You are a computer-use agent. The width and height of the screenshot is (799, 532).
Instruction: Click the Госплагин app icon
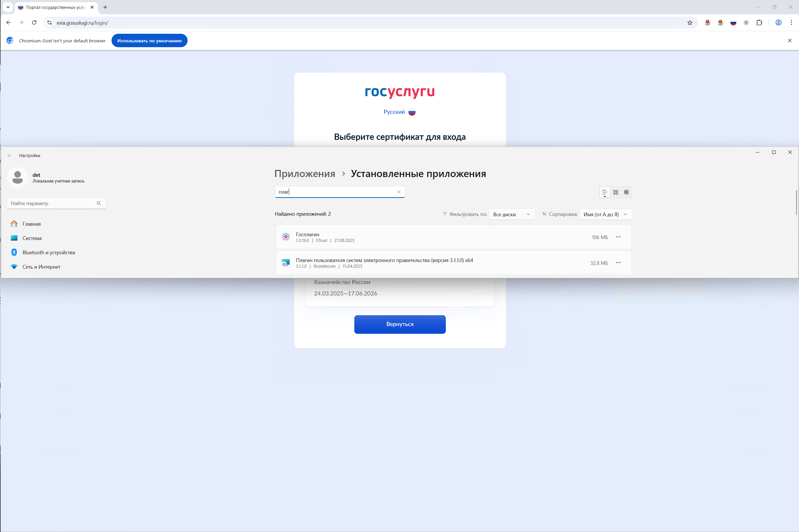click(x=286, y=237)
